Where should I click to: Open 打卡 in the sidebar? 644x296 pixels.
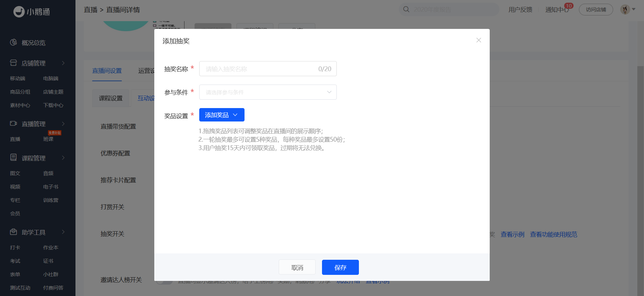tap(15, 247)
